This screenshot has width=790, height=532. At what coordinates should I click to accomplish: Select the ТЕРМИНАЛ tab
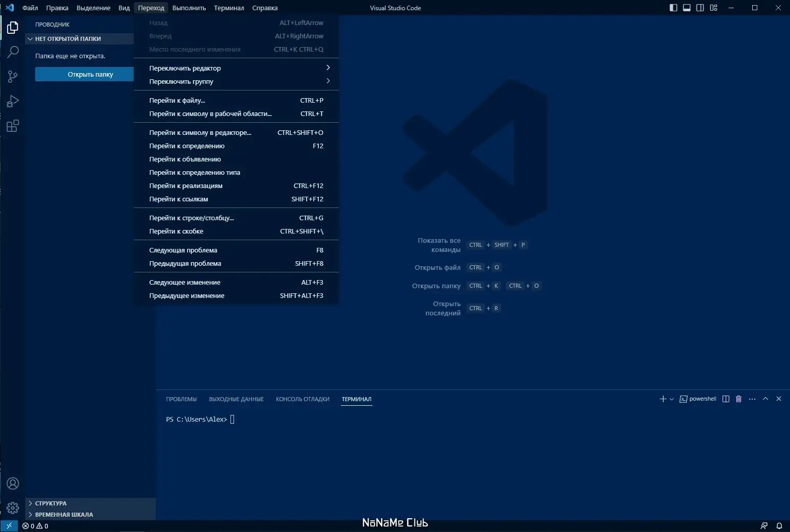point(357,399)
